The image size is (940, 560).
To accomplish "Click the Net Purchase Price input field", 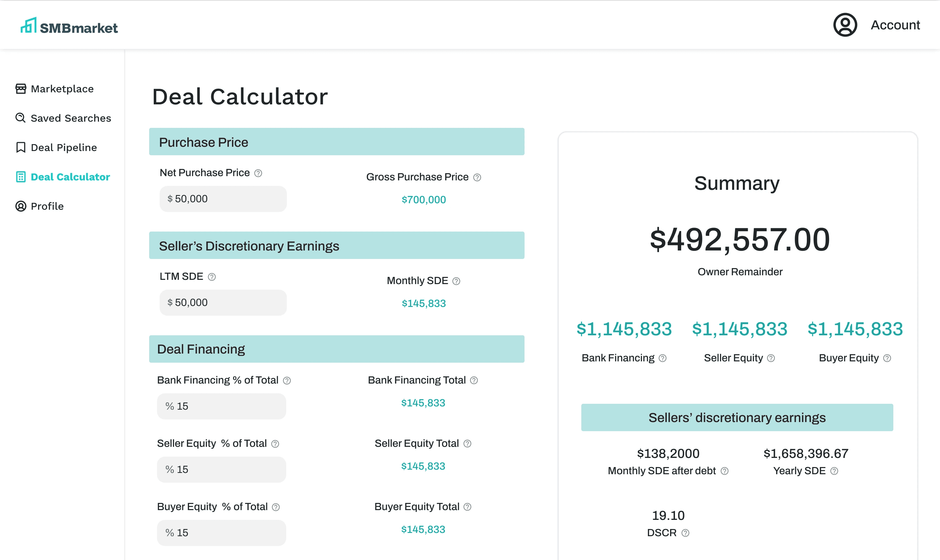I will [223, 199].
